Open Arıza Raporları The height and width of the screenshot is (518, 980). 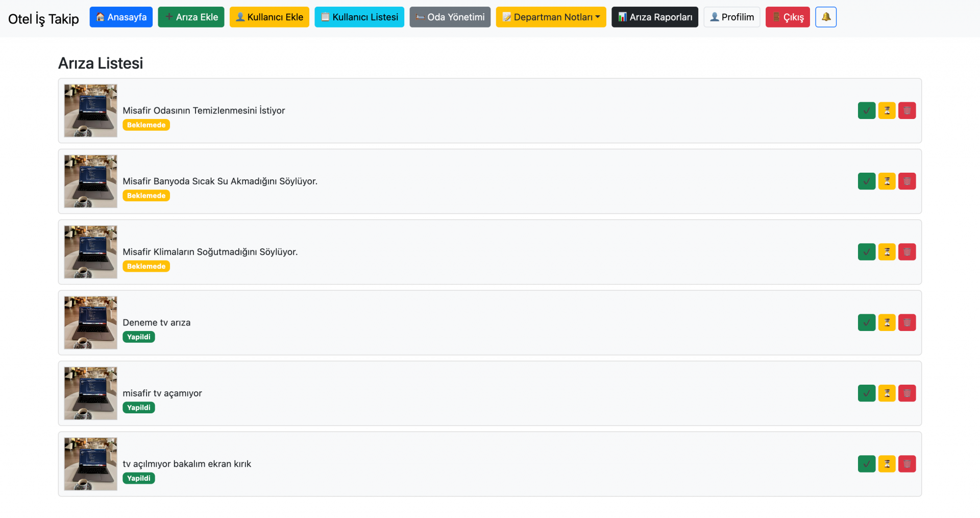(654, 17)
